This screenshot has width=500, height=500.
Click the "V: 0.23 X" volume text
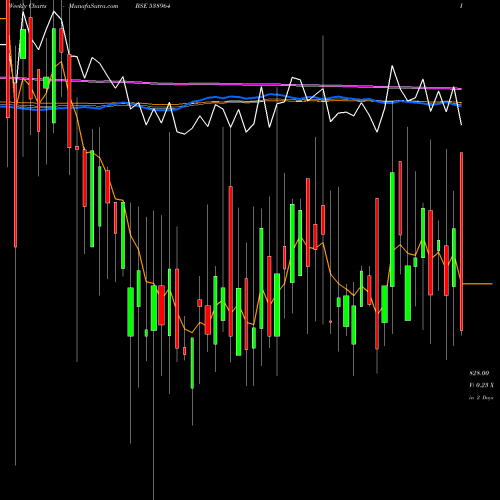[x=481, y=385]
